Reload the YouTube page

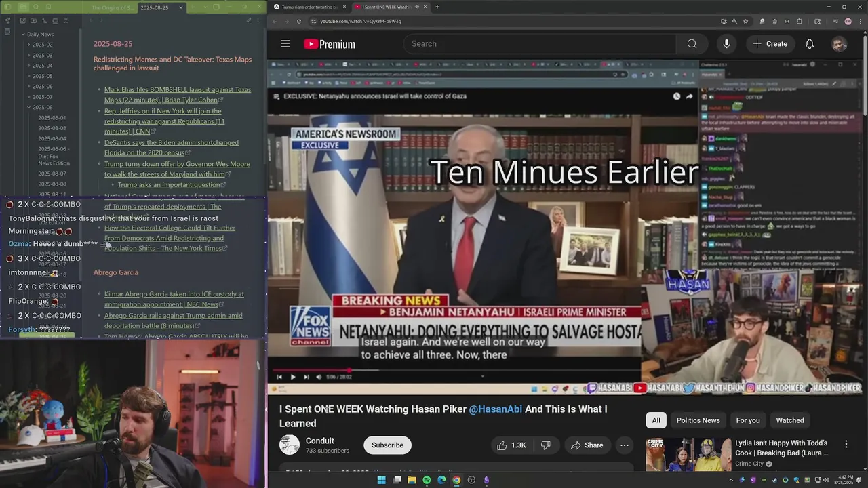(x=299, y=21)
